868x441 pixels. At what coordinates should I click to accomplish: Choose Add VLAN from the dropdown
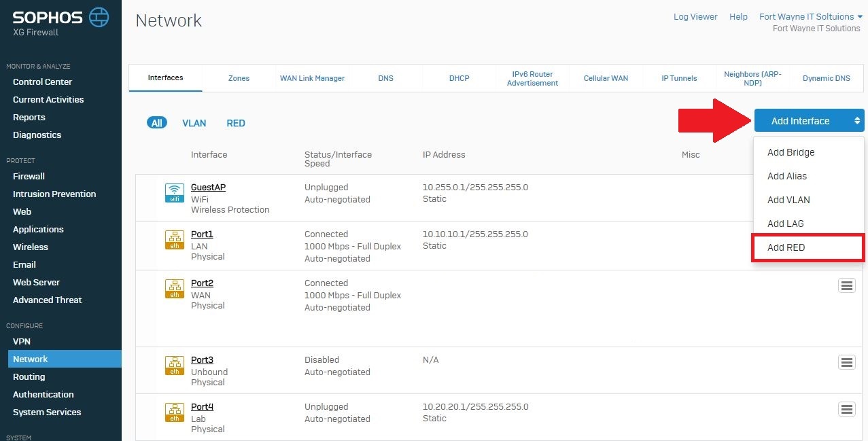788,200
